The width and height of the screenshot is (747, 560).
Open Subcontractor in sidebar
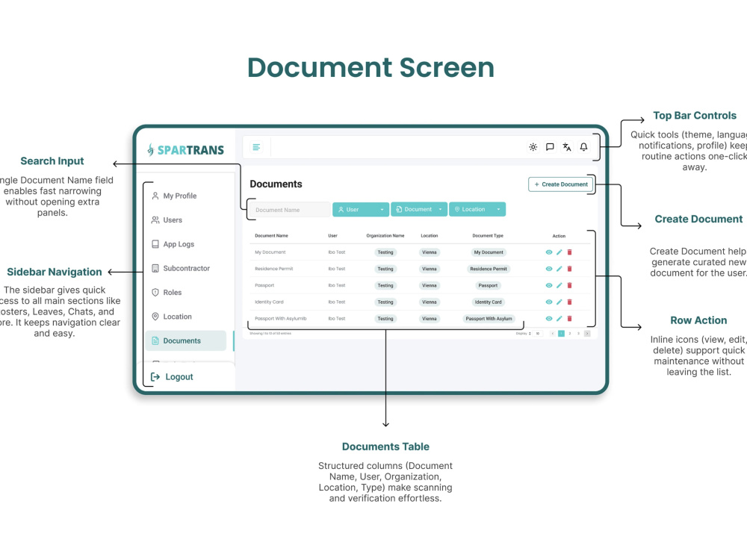click(x=180, y=269)
